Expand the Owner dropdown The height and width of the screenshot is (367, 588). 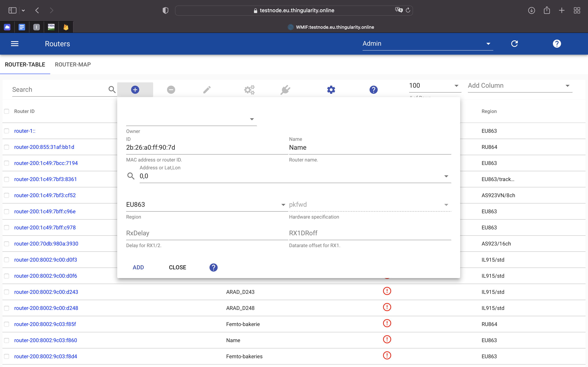point(191,119)
